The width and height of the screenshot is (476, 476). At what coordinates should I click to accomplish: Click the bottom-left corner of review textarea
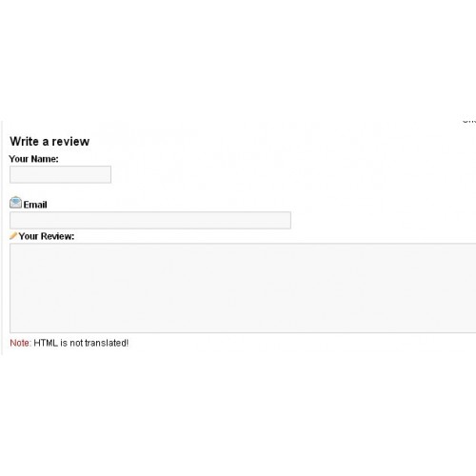coord(12,330)
